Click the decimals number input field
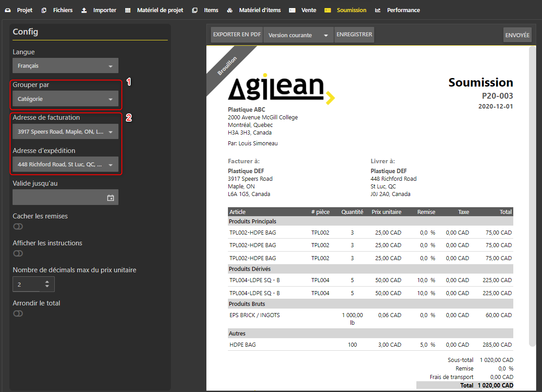Image resolution: width=542 pixels, height=392 pixels. 34,284
